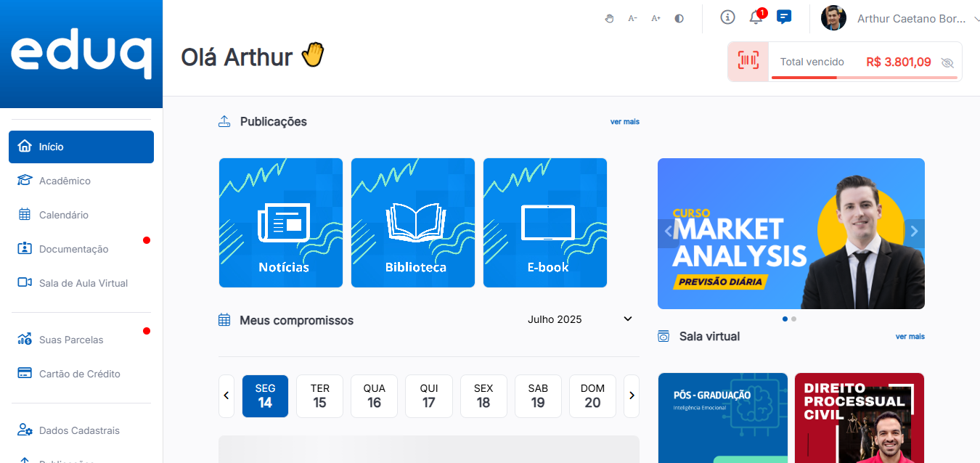Decrease font size with A- icon
The width and height of the screenshot is (980, 463).
click(632, 19)
